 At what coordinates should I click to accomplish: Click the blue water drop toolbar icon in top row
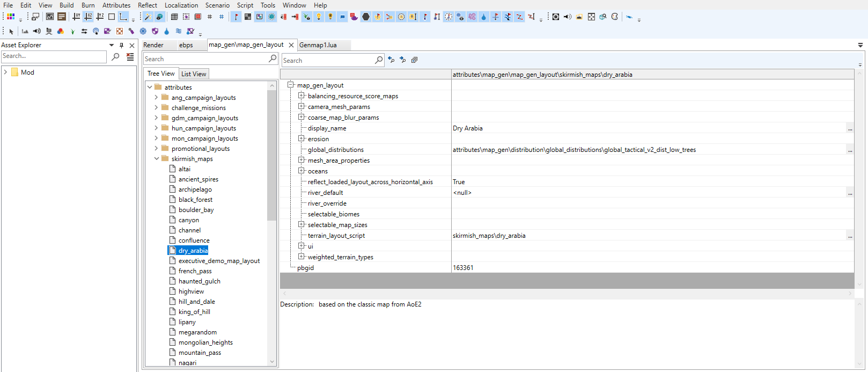483,17
